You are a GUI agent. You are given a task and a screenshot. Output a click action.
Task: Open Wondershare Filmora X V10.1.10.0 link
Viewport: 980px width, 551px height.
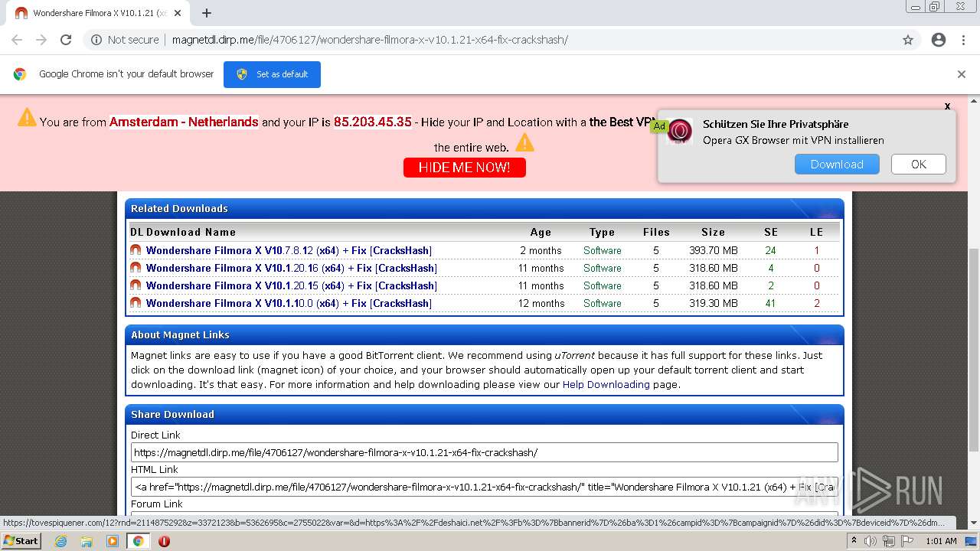click(x=289, y=303)
